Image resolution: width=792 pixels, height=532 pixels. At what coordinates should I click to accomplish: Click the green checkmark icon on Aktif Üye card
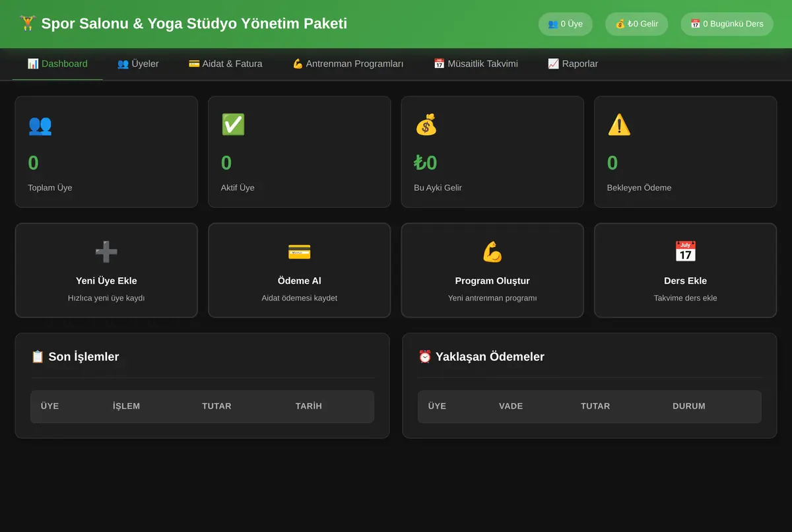(233, 125)
